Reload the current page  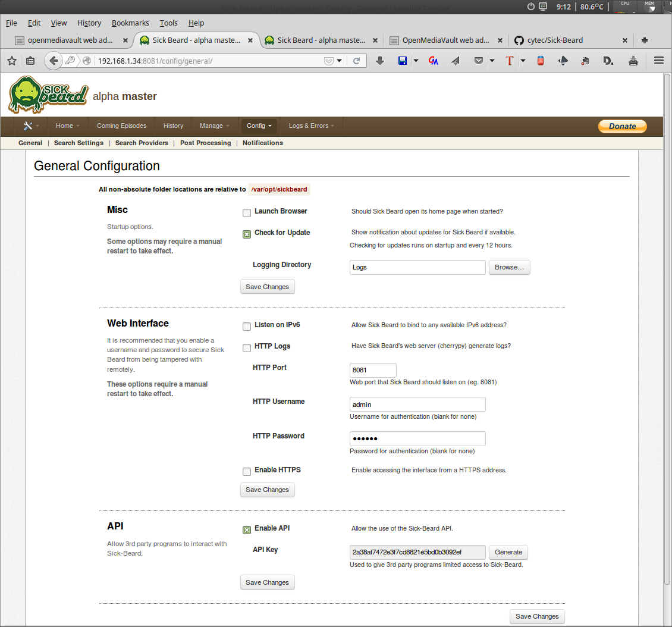pos(357,61)
